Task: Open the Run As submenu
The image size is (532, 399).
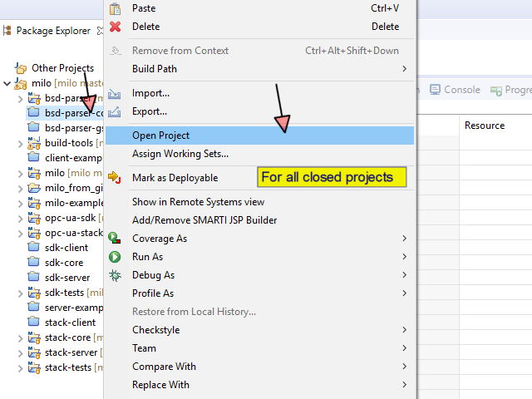Action: (x=259, y=257)
